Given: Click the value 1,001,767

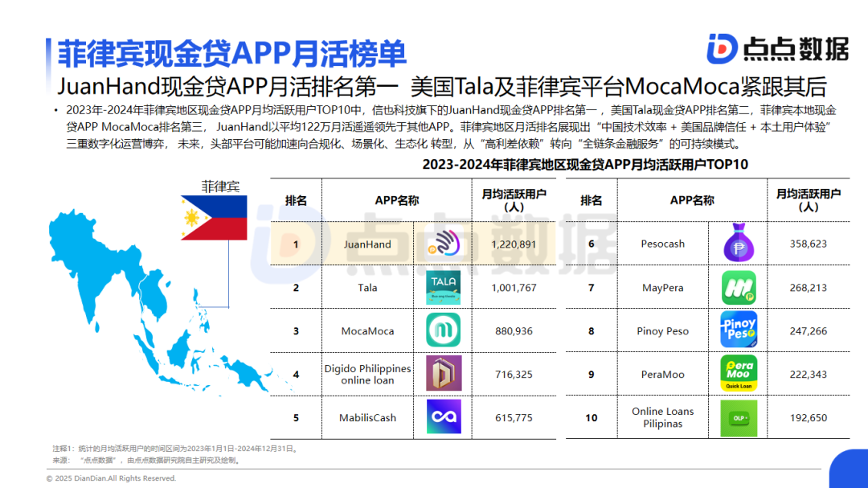Looking at the screenshot, I should pyautogui.click(x=514, y=288).
